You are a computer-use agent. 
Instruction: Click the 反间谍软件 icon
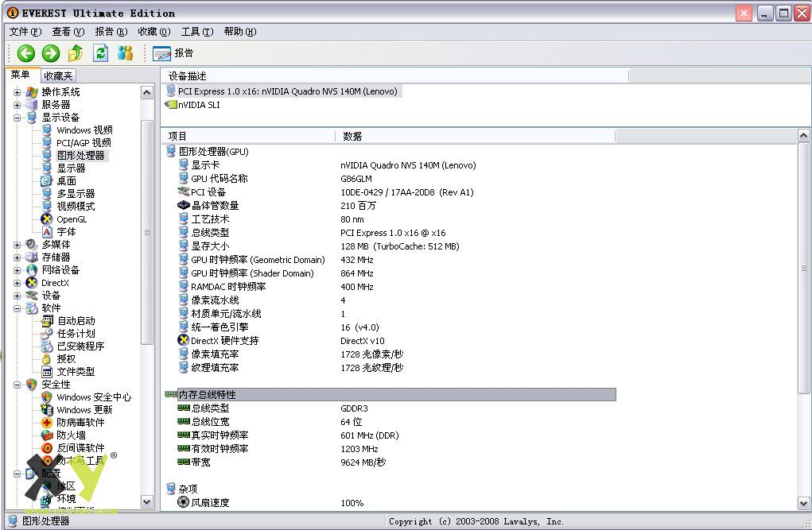(47, 447)
